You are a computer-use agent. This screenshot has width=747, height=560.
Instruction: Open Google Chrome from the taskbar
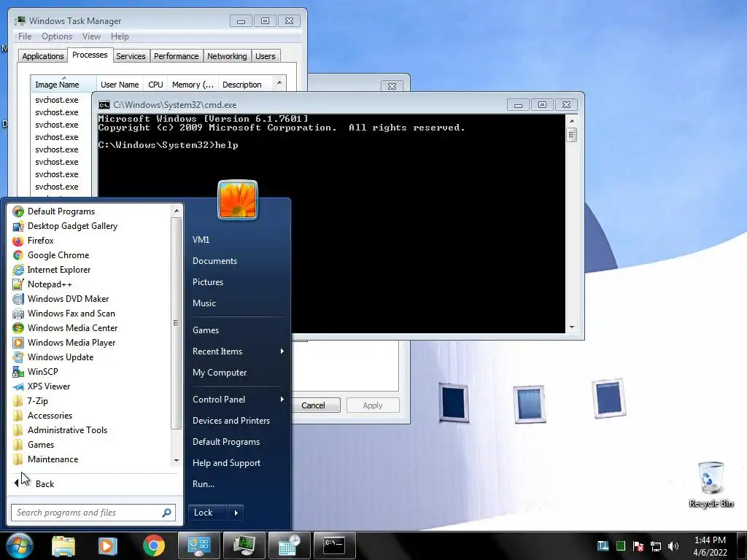[153, 545]
